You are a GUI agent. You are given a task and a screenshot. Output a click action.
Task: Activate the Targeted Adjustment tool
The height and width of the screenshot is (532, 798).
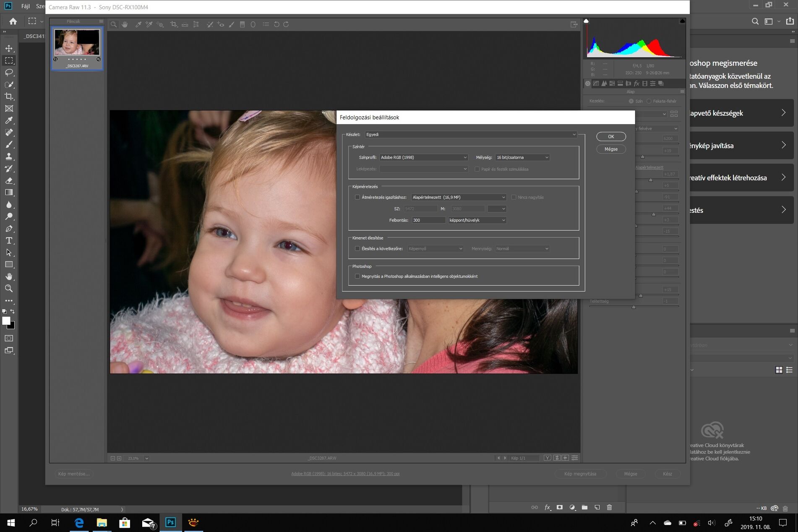click(160, 24)
